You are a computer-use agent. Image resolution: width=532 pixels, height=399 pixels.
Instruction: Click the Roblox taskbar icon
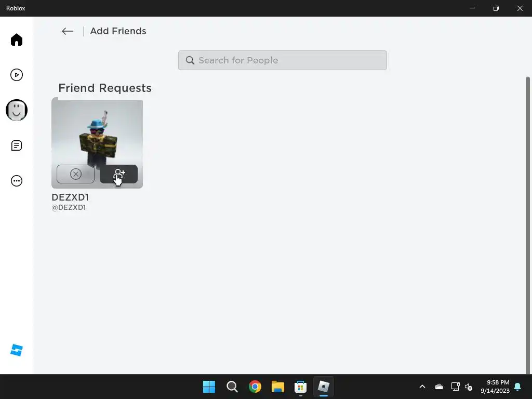[x=323, y=387]
